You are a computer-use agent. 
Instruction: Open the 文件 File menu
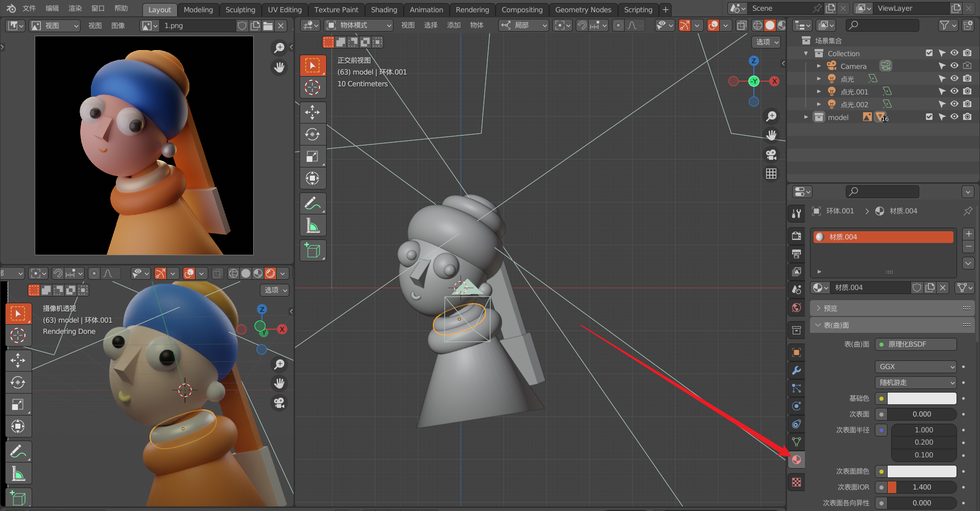[x=29, y=9]
